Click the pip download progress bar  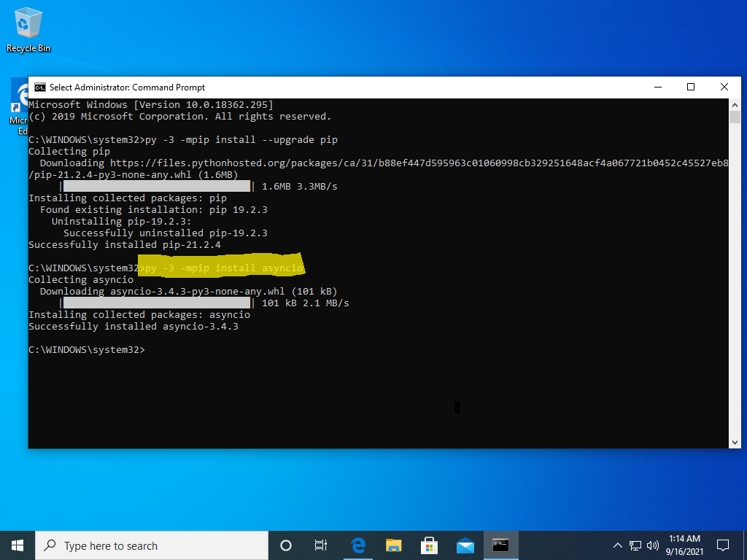tap(156, 186)
